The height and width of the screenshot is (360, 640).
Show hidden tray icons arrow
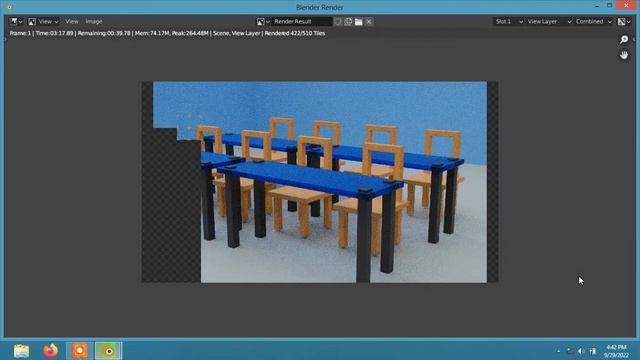[x=559, y=351]
